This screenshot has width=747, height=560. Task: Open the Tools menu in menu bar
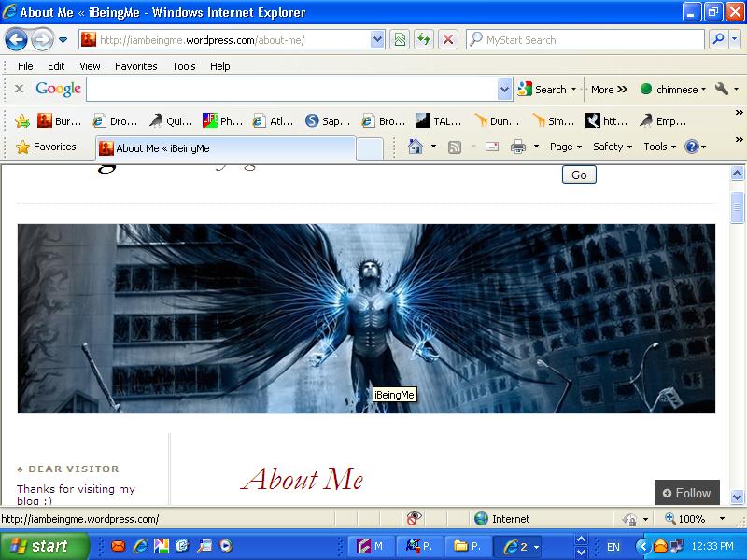tap(183, 66)
